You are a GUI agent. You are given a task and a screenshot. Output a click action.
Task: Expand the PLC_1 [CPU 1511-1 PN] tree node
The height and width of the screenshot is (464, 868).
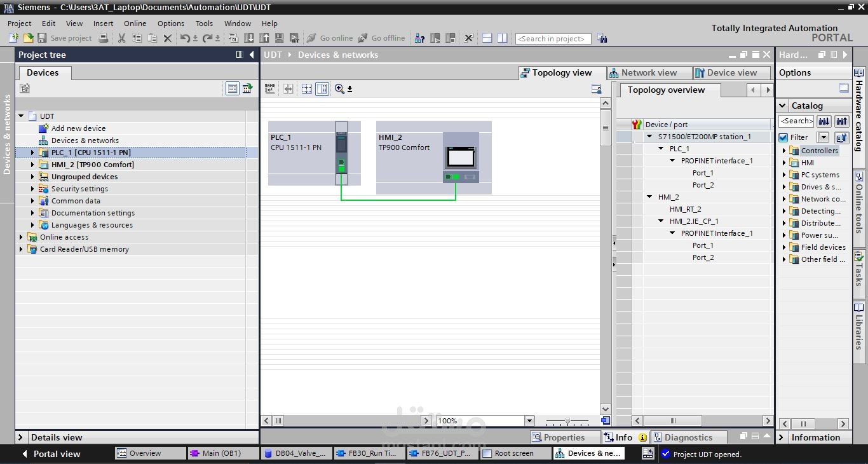coord(33,153)
